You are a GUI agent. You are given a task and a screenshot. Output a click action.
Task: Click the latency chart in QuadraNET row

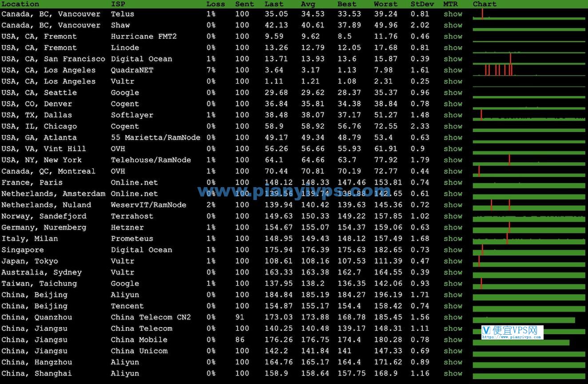(529, 70)
